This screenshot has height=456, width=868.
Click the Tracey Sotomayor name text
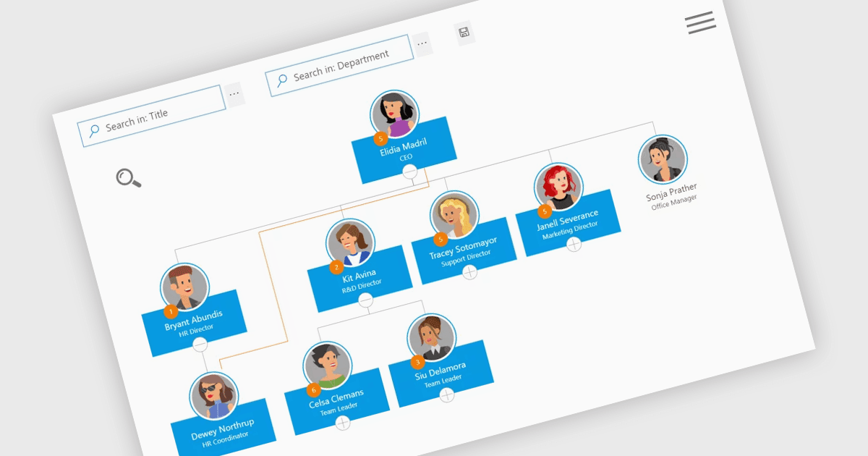[x=462, y=248]
